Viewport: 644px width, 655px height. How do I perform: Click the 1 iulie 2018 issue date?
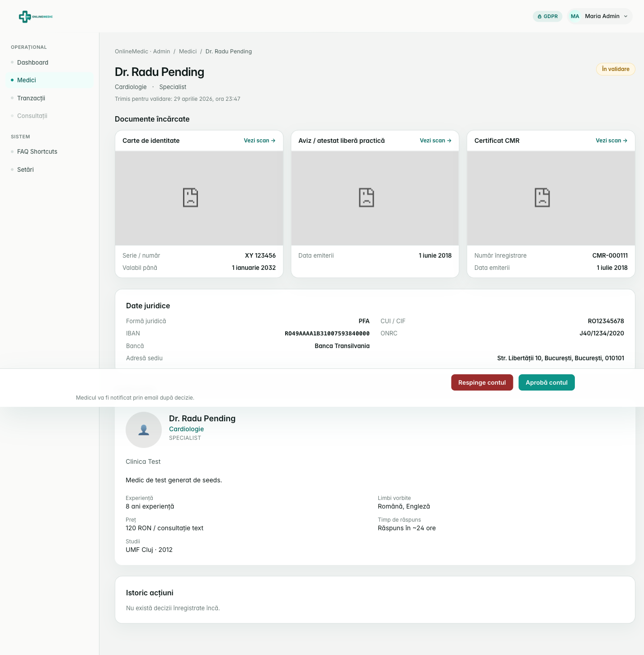pyautogui.click(x=612, y=268)
